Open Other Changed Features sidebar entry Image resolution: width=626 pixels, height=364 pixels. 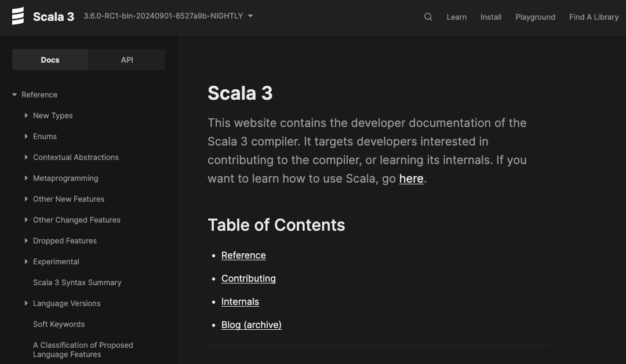(77, 220)
